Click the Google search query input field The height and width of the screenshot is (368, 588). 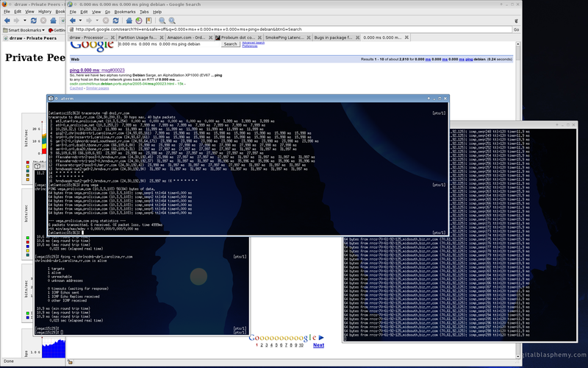[x=169, y=44]
